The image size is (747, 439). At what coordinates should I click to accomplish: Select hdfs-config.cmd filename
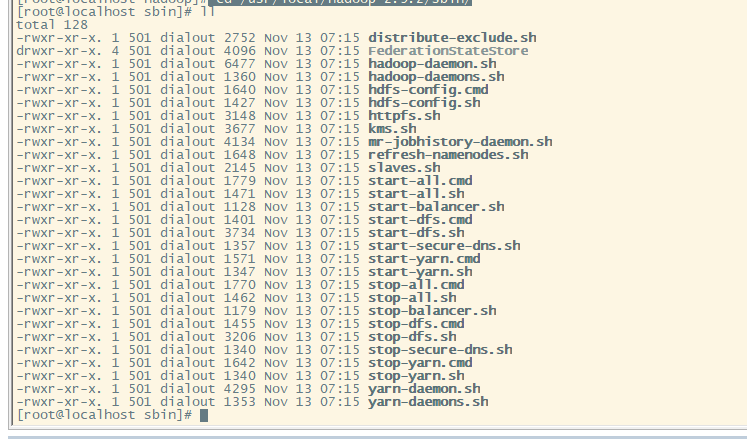pyautogui.click(x=428, y=90)
